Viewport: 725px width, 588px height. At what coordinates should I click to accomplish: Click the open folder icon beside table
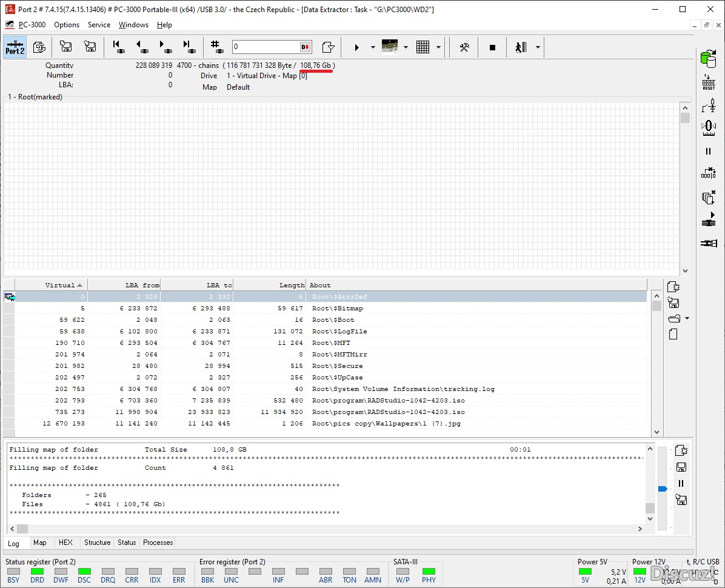tap(674, 318)
